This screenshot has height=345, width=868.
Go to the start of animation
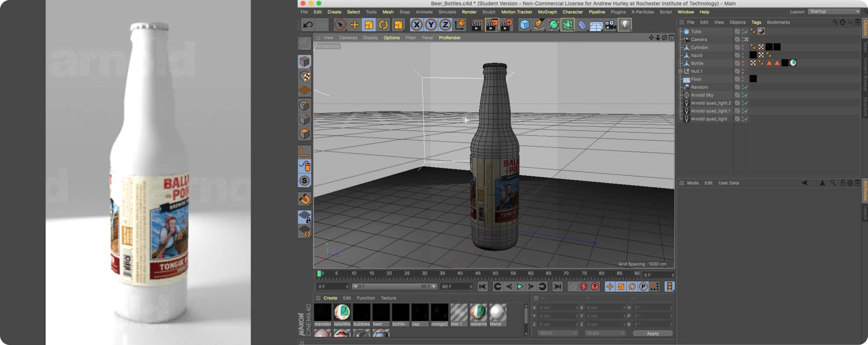click(482, 287)
